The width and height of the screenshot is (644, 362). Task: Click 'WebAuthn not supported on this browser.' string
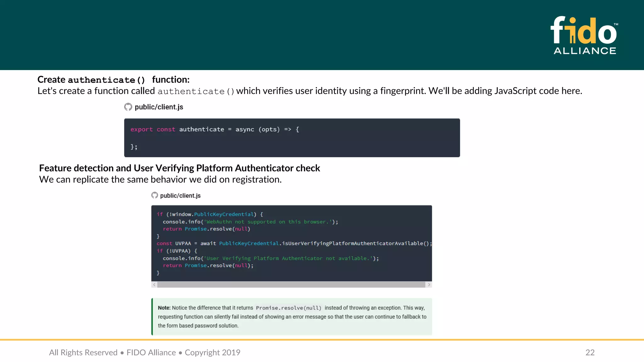coord(268,222)
